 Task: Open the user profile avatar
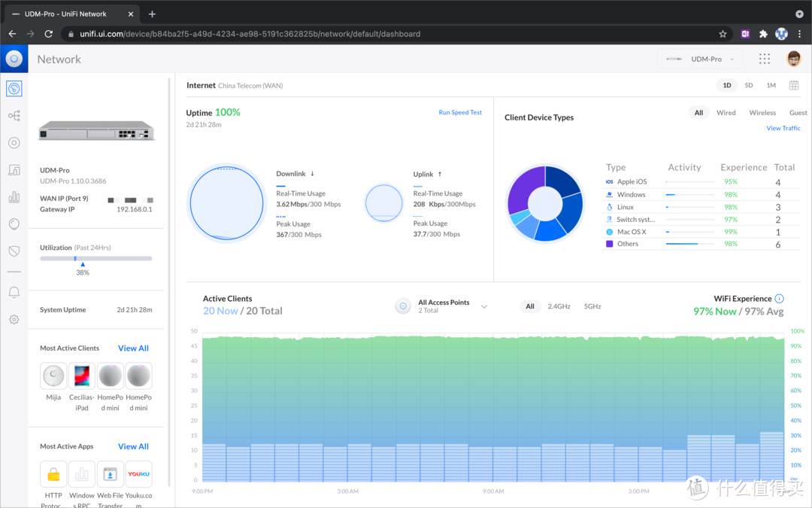pyautogui.click(x=793, y=59)
